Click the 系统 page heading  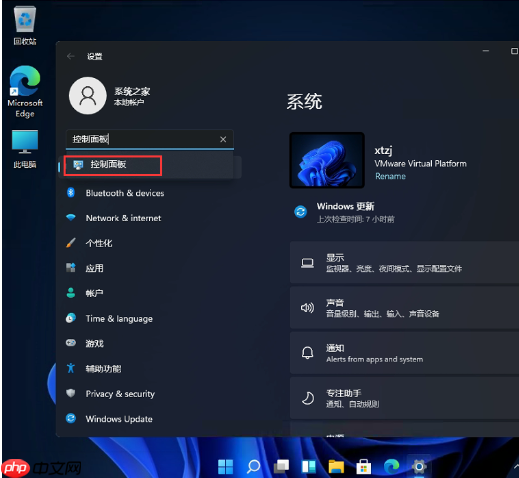[x=304, y=102]
